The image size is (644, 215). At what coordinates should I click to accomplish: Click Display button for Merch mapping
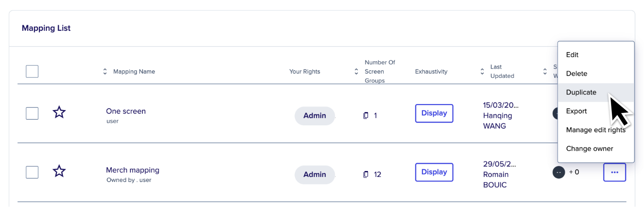pos(434,172)
